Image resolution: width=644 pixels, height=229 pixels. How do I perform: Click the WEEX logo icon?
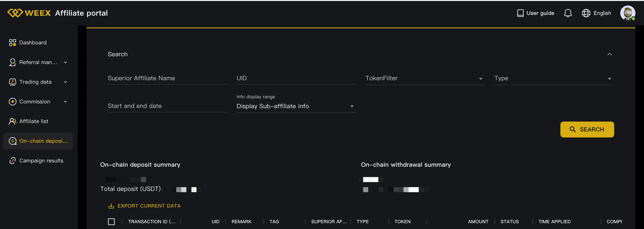[x=15, y=13]
